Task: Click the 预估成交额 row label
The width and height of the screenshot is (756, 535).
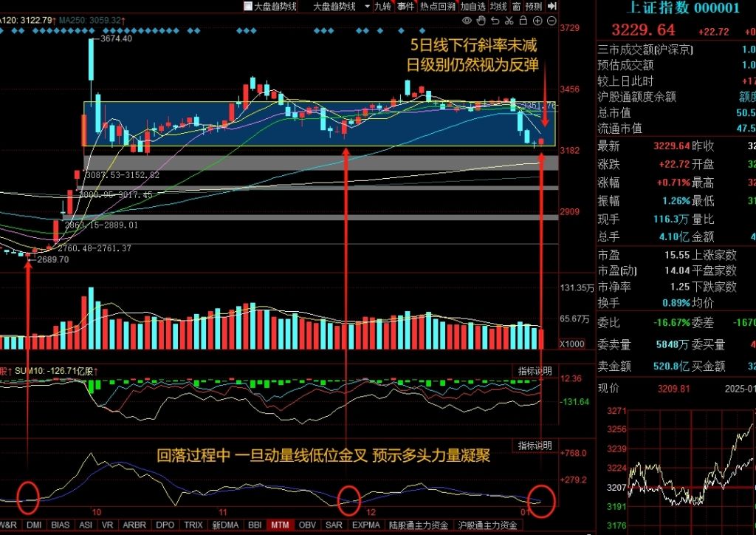Action: coord(626,65)
